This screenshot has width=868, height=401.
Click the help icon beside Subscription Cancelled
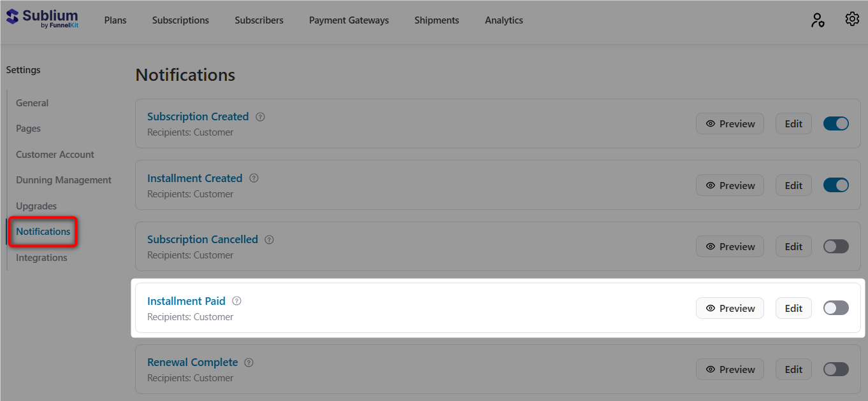tap(269, 239)
